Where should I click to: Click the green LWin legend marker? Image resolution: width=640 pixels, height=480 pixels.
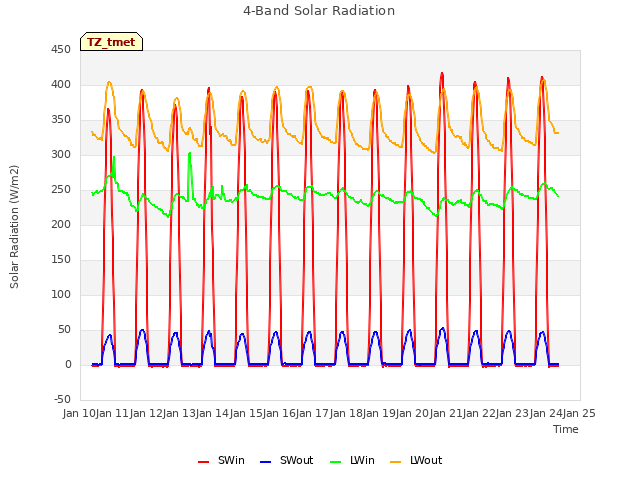pyautogui.click(x=336, y=462)
